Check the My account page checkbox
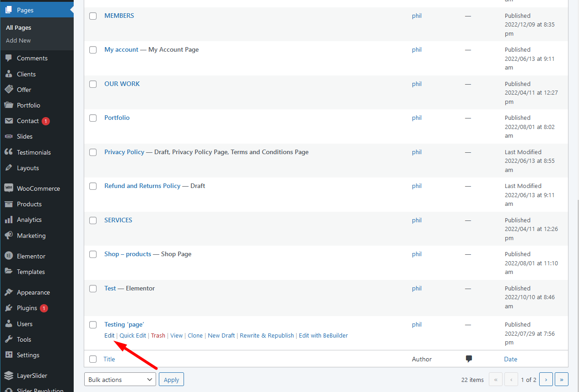Image resolution: width=579 pixels, height=392 pixels. click(x=93, y=50)
